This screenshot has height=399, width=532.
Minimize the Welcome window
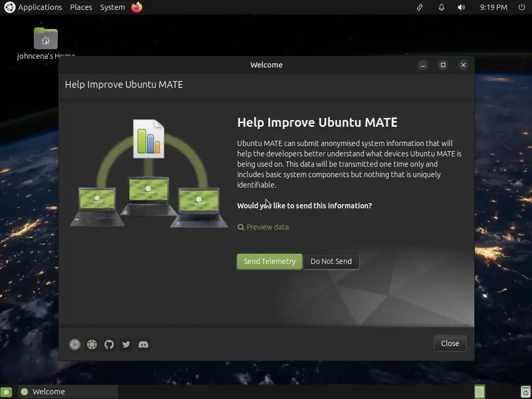423,65
